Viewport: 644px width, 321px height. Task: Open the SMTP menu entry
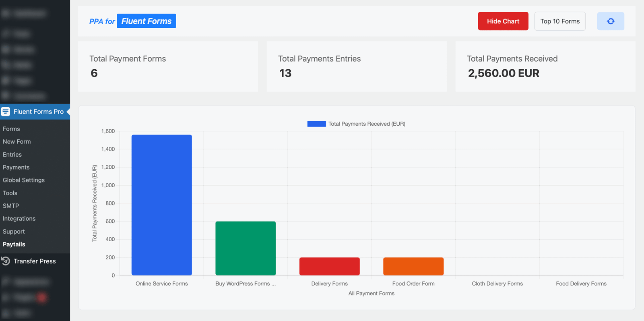(x=11, y=206)
